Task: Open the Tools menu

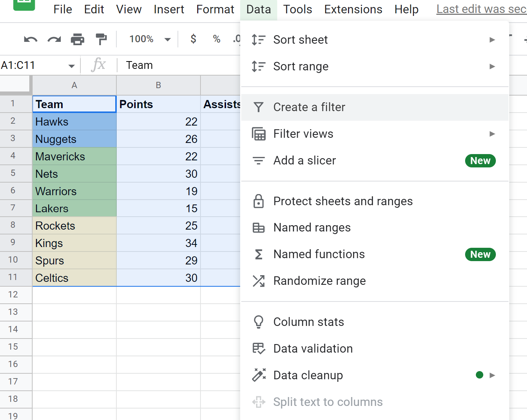Action: tap(298, 9)
